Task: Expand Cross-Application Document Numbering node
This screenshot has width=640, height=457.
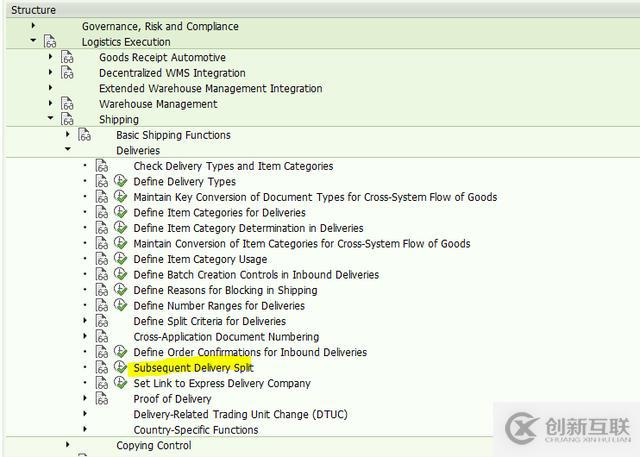Action: pyautogui.click(x=84, y=336)
